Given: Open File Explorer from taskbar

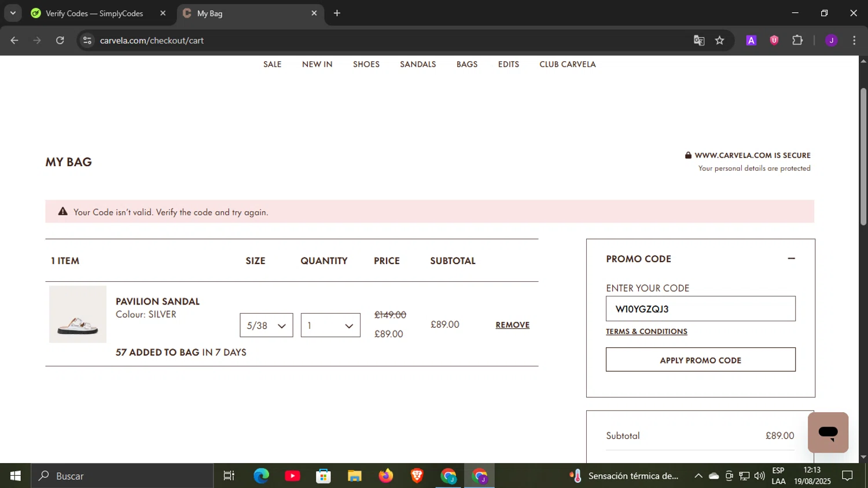Looking at the screenshot, I should click(x=355, y=476).
